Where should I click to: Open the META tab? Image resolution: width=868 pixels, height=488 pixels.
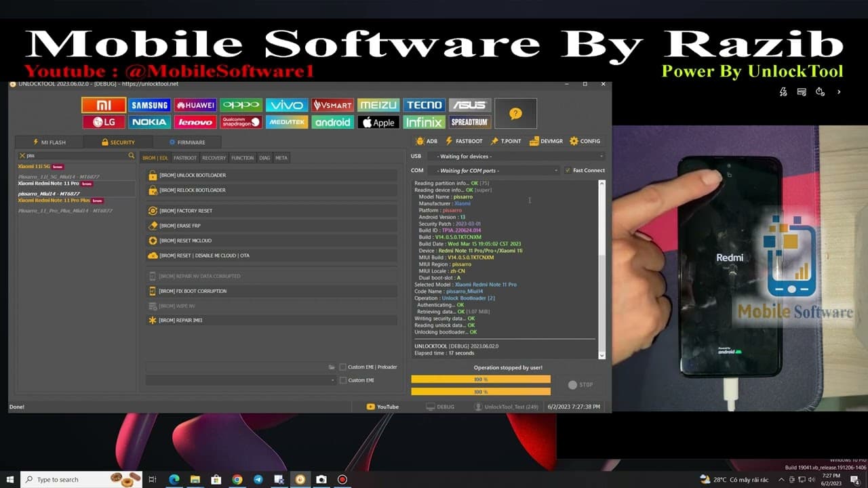(x=281, y=158)
